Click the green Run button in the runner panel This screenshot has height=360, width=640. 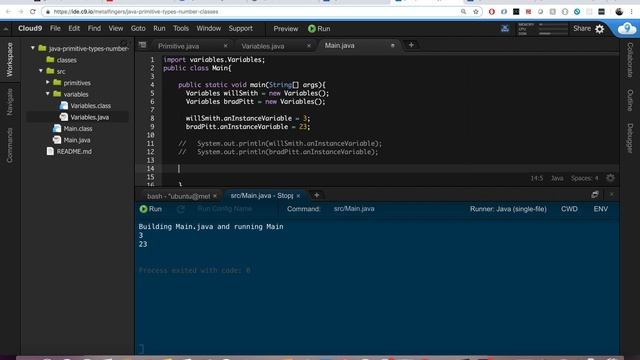click(151, 209)
